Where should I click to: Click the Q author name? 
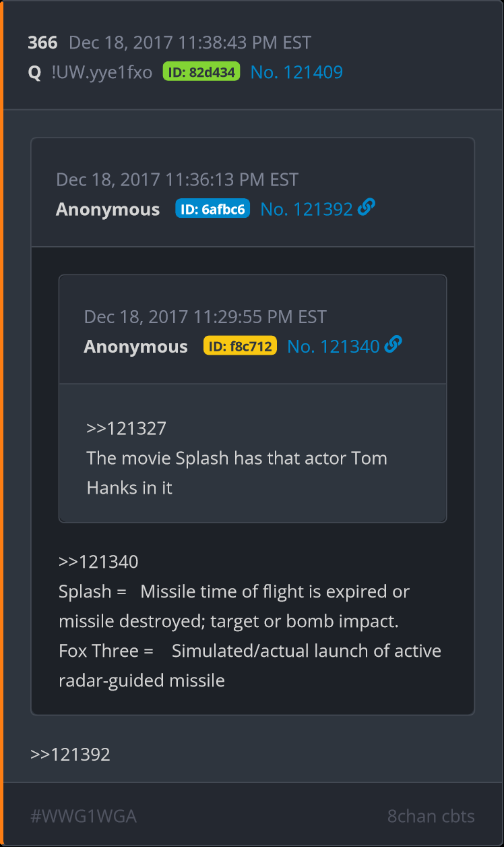[x=34, y=72]
